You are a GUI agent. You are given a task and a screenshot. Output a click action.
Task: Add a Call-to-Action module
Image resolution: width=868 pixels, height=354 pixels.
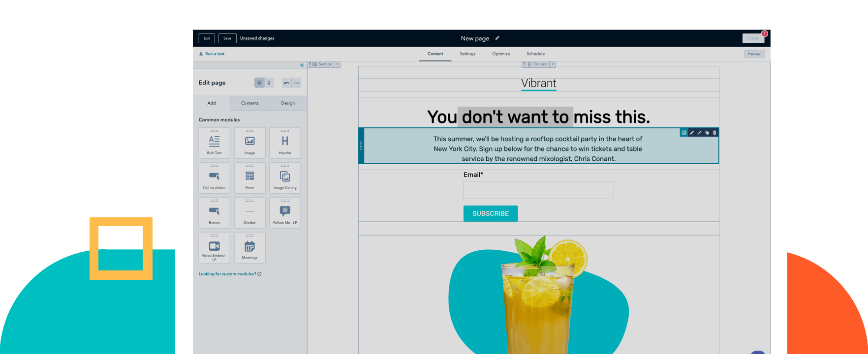[214, 178]
